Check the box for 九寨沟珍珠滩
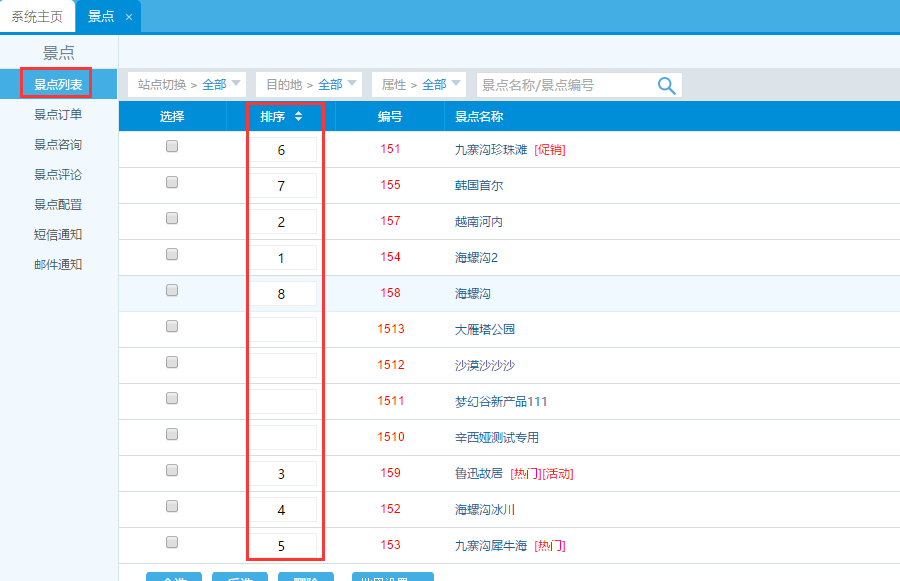This screenshot has width=900, height=581. (x=172, y=146)
